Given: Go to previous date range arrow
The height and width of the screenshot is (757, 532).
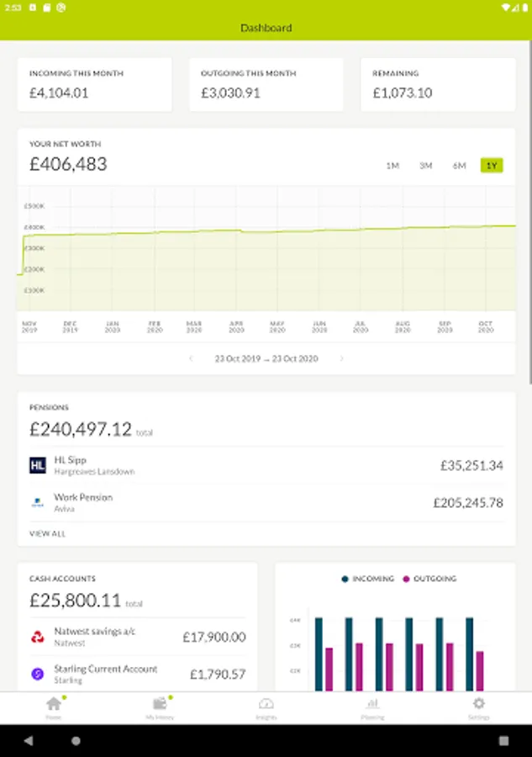Looking at the screenshot, I should point(191,358).
